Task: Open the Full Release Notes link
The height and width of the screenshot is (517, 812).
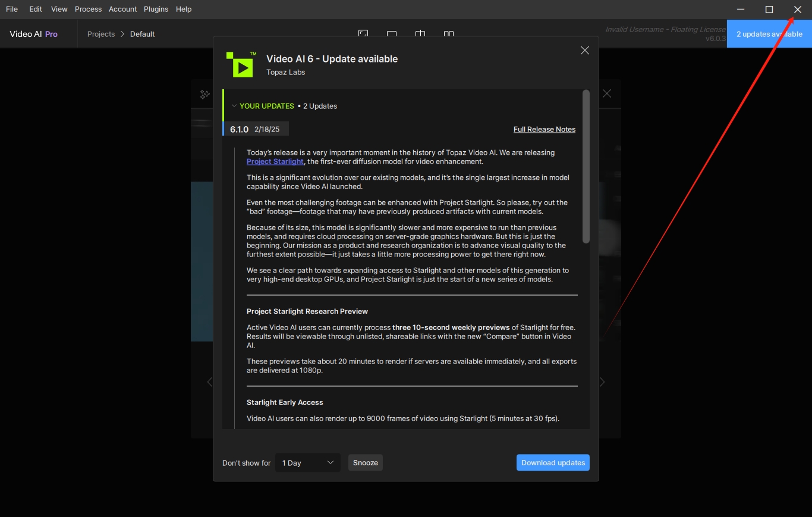Action: tap(544, 129)
